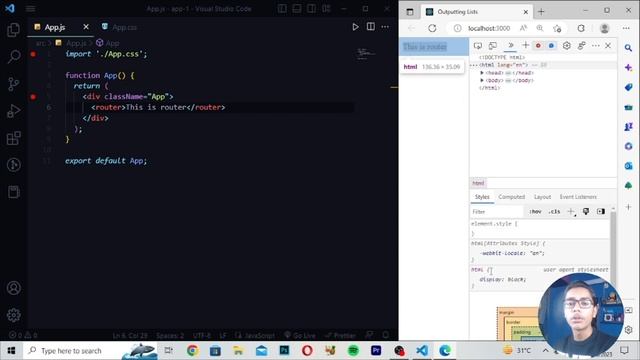Zoom icon in the browser address bar
Viewport: 640px width, 360px height.
coord(540,28)
